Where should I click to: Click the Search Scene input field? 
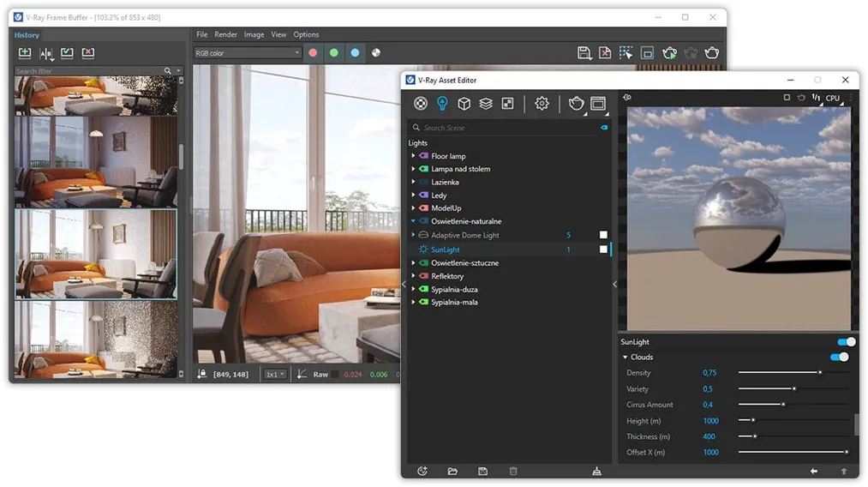pos(506,128)
